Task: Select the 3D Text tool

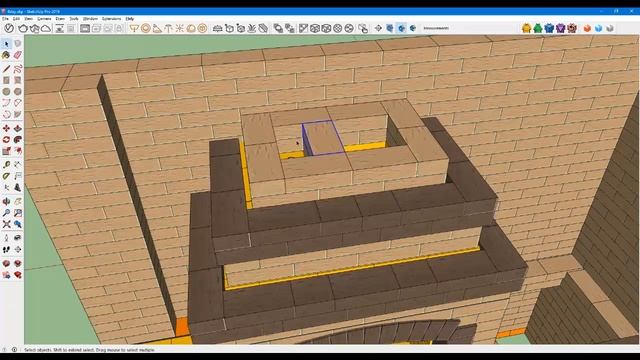Action: click(x=18, y=188)
